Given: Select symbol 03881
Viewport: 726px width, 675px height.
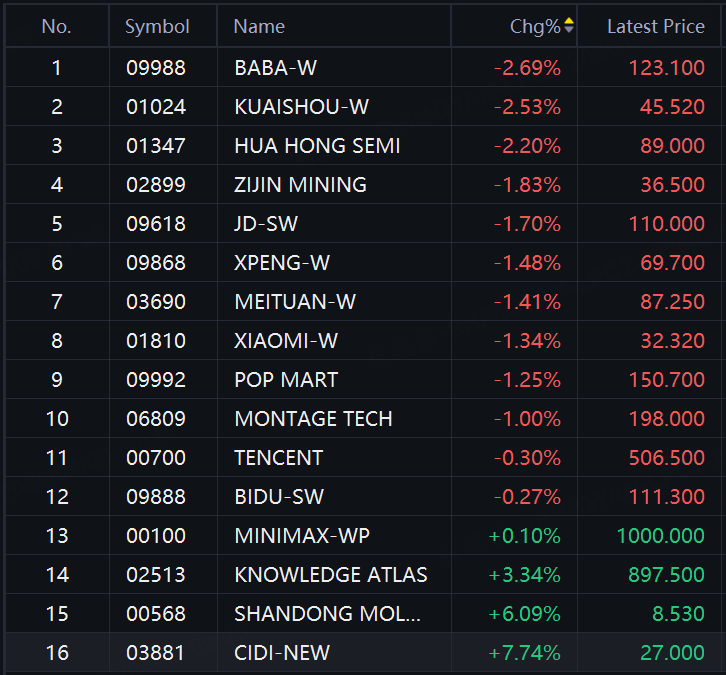Looking at the screenshot, I should point(156,653).
